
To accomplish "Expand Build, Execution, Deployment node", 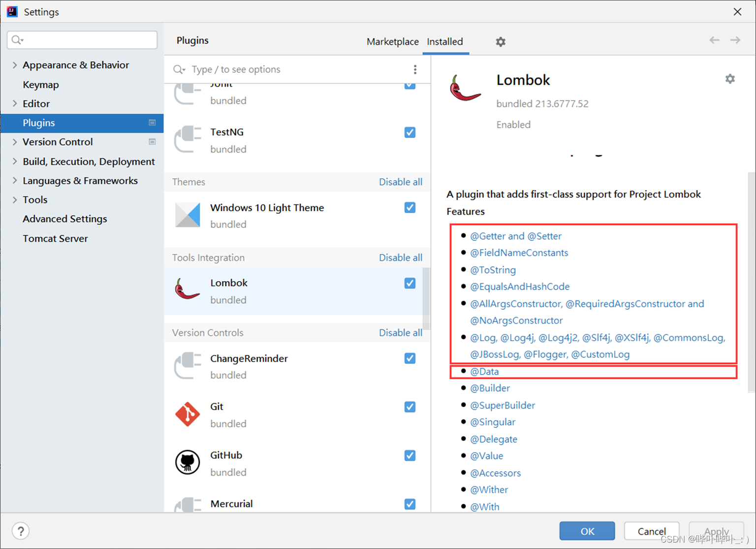I will 14,161.
